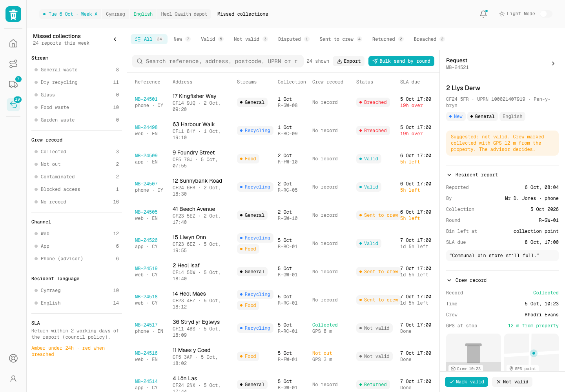Toggle the Light Mode switch

coord(546,14)
